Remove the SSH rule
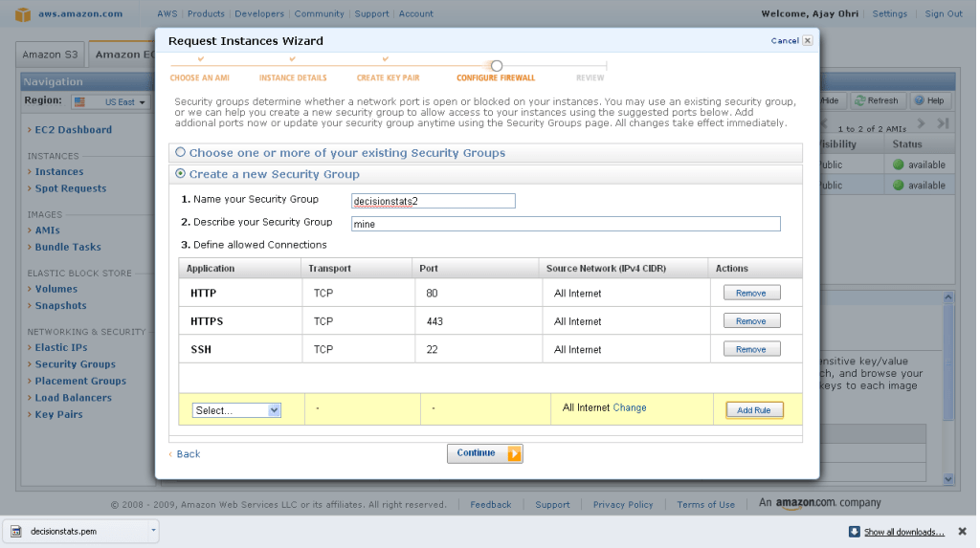The height and width of the screenshot is (548, 980). [x=751, y=350]
